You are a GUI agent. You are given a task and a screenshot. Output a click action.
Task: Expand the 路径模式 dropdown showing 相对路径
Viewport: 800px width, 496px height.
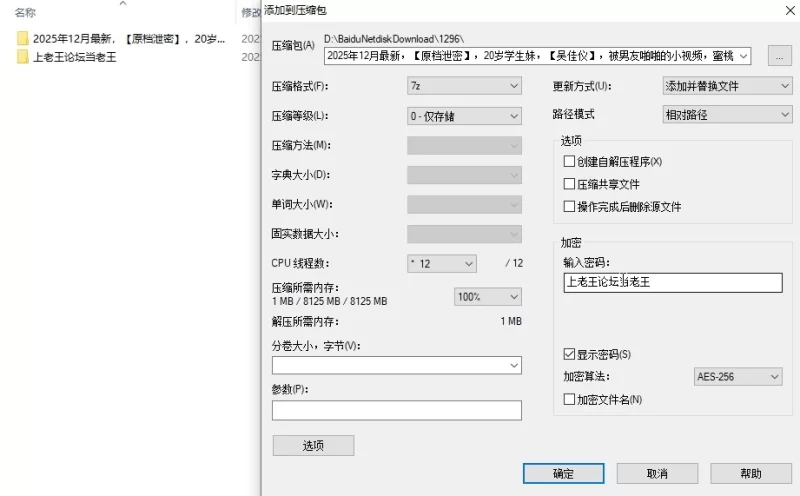tap(727, 115)
